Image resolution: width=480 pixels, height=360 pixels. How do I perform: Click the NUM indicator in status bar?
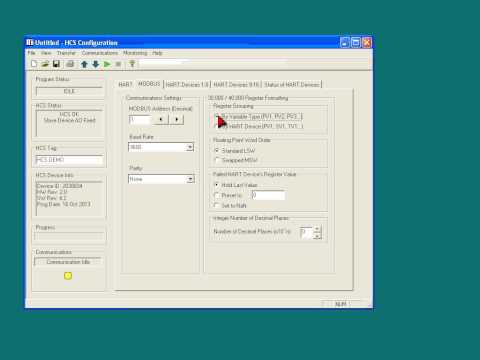(x=340, y=304)
